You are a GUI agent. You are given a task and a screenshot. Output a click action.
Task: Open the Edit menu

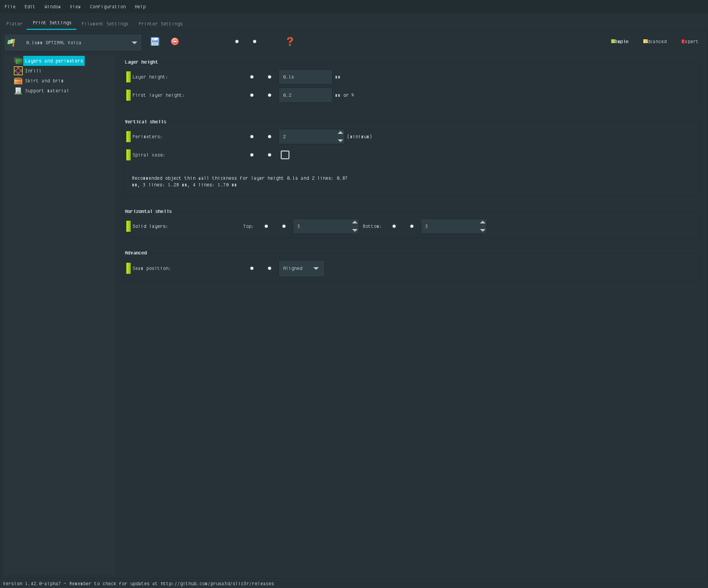coord(30,7)
